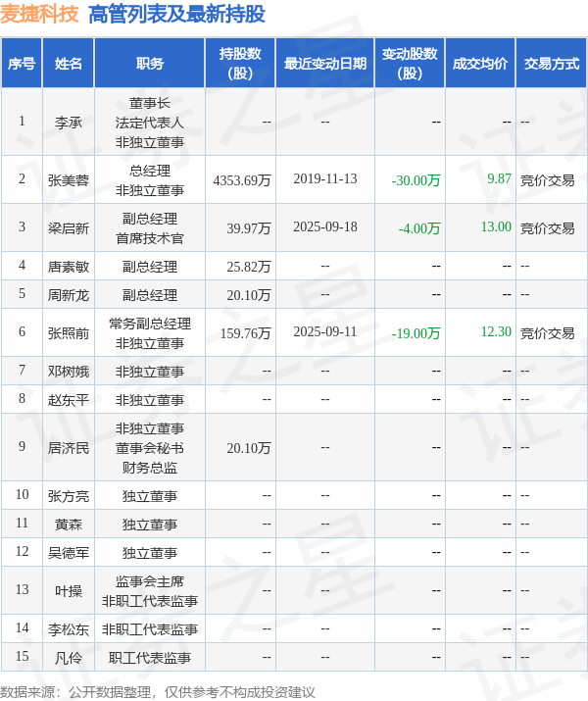
Task: Select the name 吴德军
Action: click(x=69, y=553)
